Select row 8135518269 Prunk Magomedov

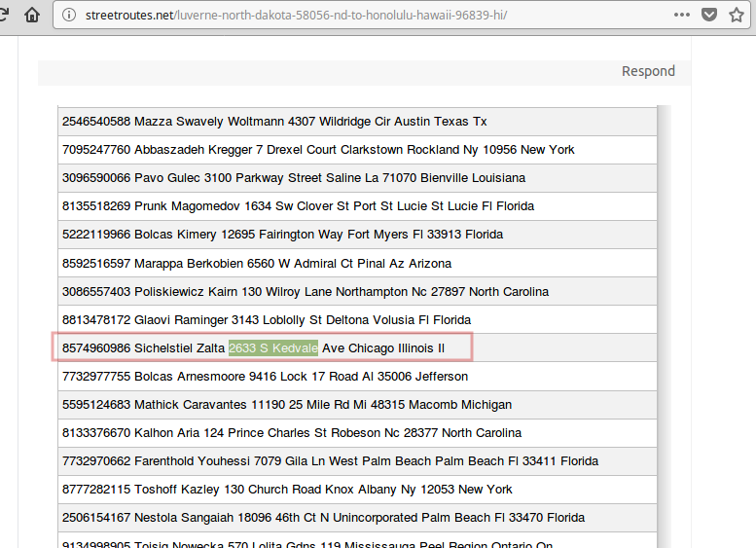coord(357,206)
